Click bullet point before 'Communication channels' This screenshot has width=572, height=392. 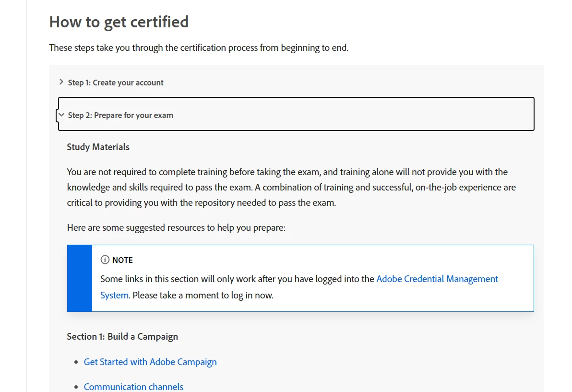point(76,387)
